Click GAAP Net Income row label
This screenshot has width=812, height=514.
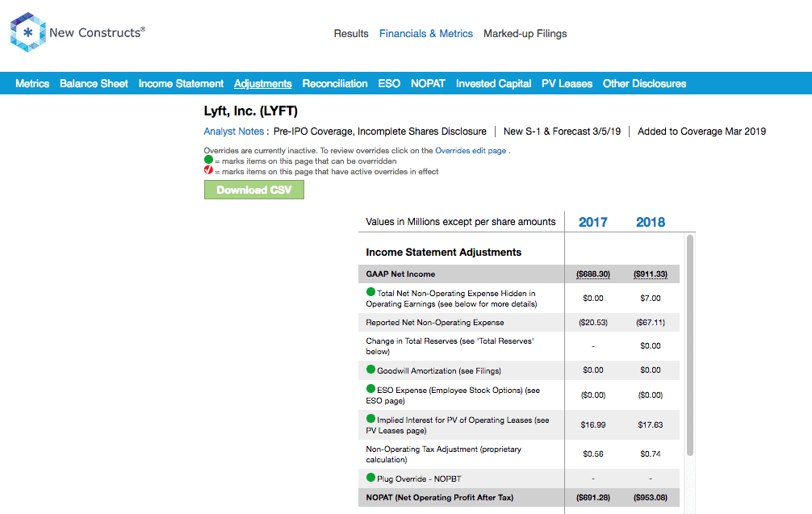[x=400, y=274]
